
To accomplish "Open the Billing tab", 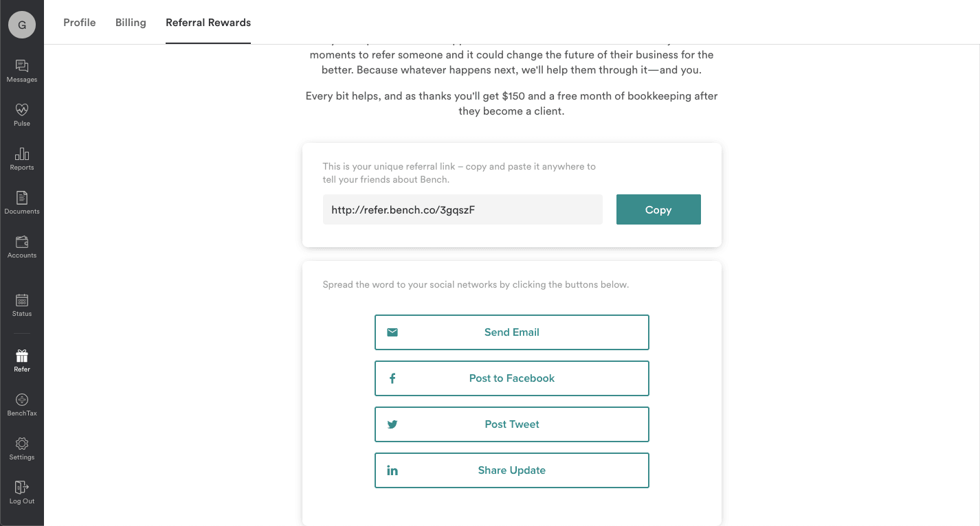I will point(130,22).
